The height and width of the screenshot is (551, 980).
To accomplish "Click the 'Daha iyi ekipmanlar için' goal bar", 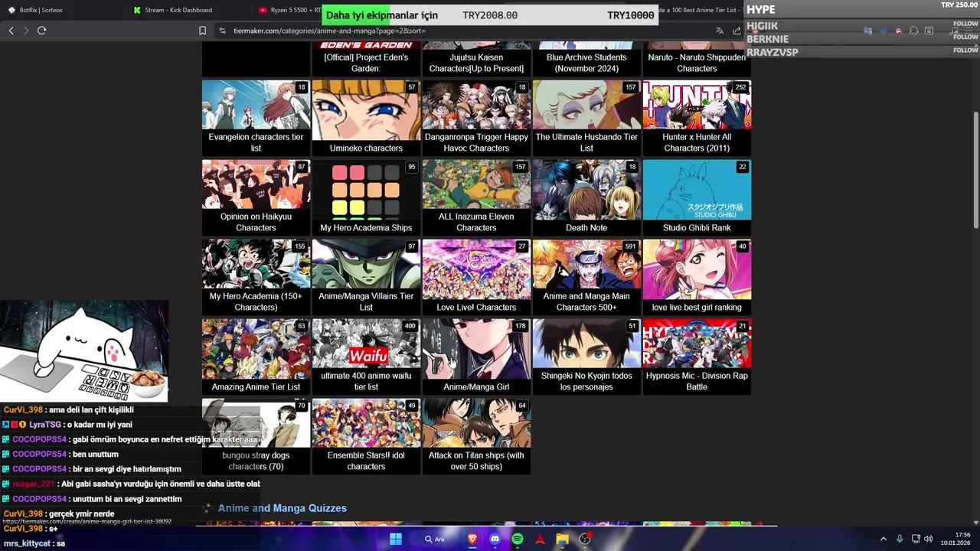I will (490, 15).
